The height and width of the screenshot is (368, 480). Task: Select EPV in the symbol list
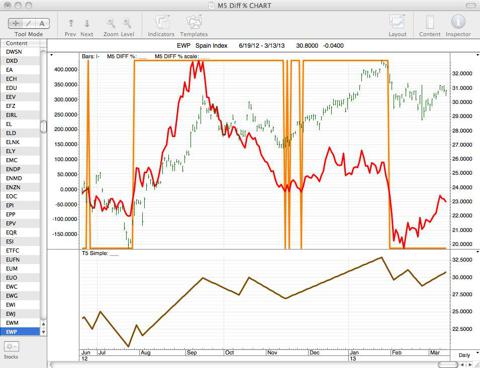[20, 223]
